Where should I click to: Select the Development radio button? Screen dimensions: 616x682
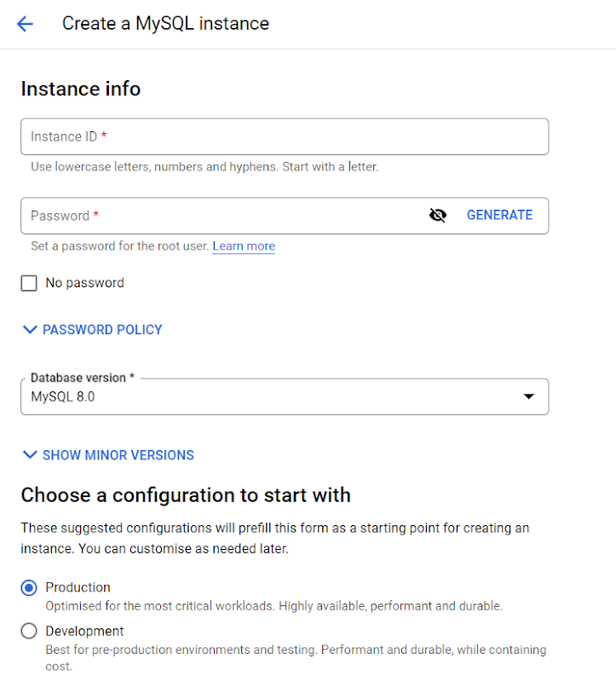pyautogui.click(x=29, y=632)
